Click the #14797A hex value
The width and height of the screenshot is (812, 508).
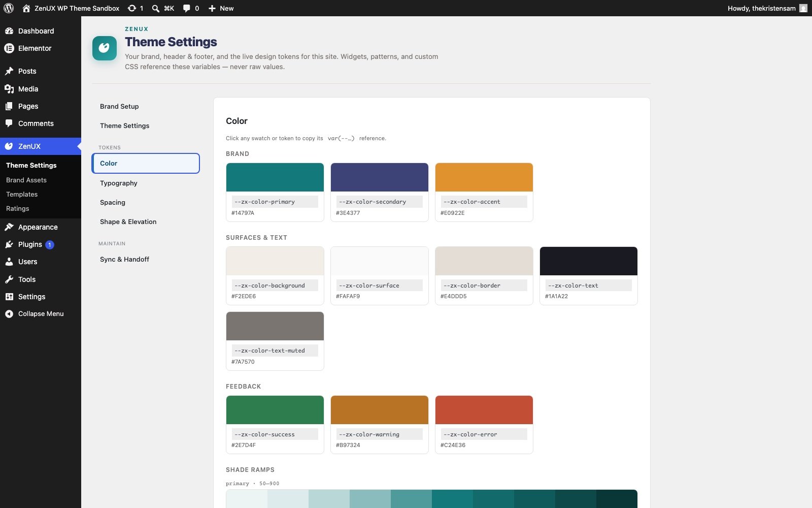243,213
